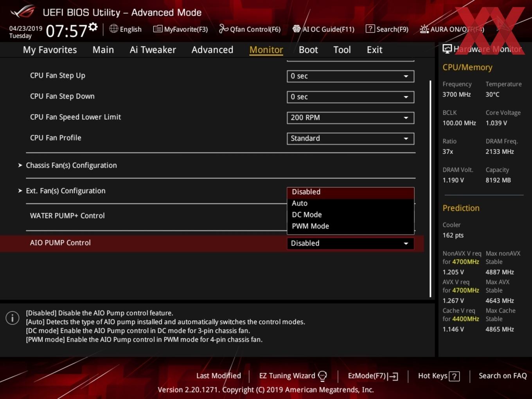This screenshot has height=399, width=532.
Task: Open the clock settings gear icon
Action: 93,27
